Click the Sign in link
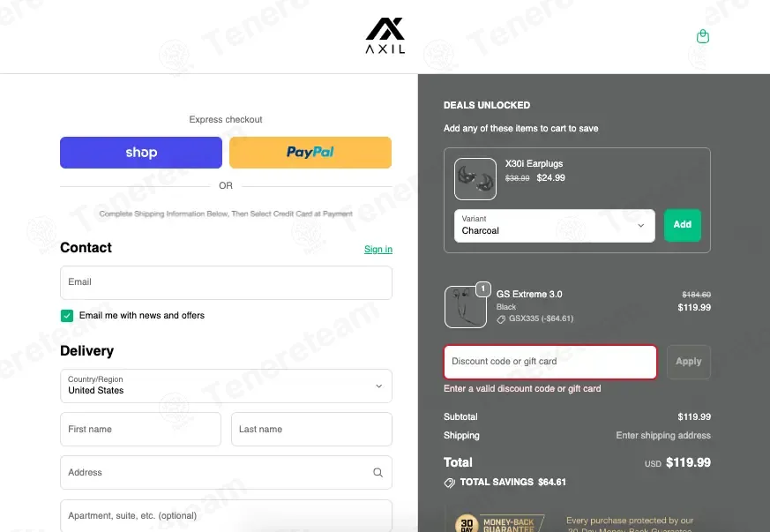The height and width of the screenshot is (532, 770). [378, 249]
